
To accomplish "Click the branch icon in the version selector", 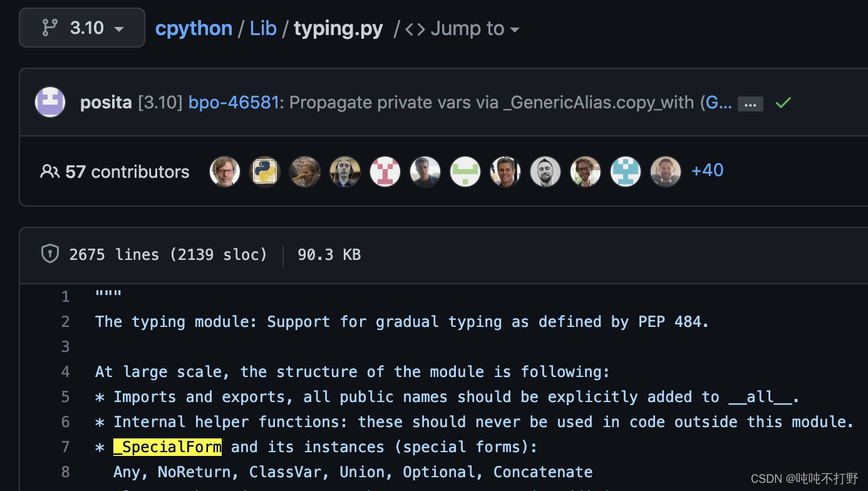I will click(49, 28).
